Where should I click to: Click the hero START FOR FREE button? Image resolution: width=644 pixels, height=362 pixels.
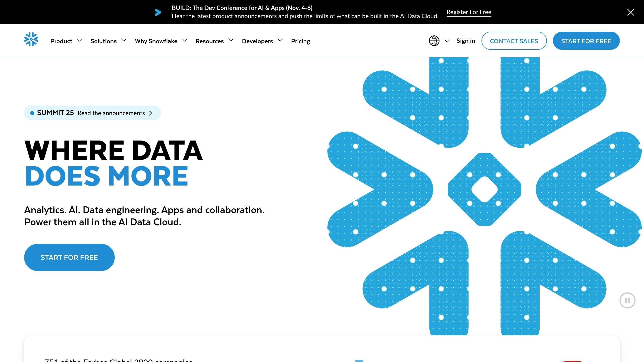click(69, 257)
